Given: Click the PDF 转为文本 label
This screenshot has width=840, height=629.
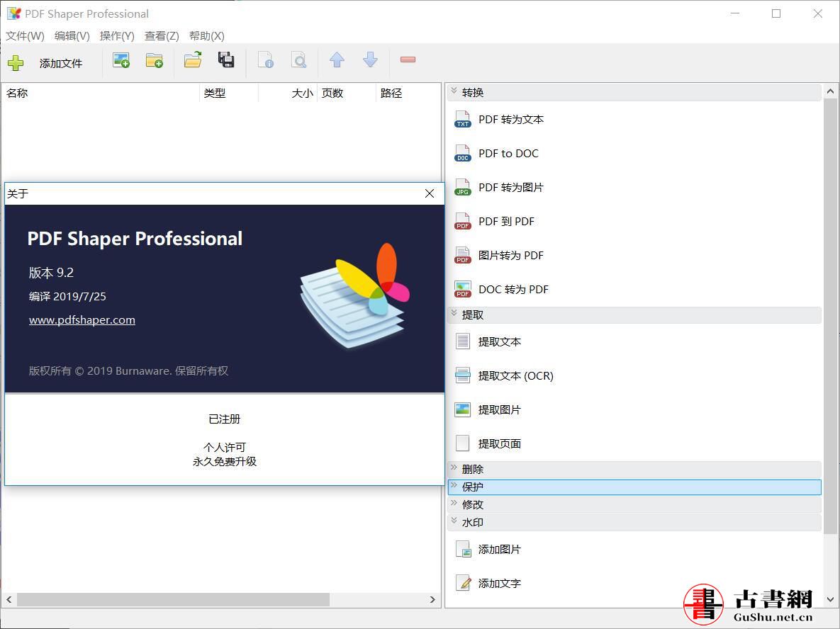Looking at the screenshot, I should pyautogui.click(x=511, y=120).
